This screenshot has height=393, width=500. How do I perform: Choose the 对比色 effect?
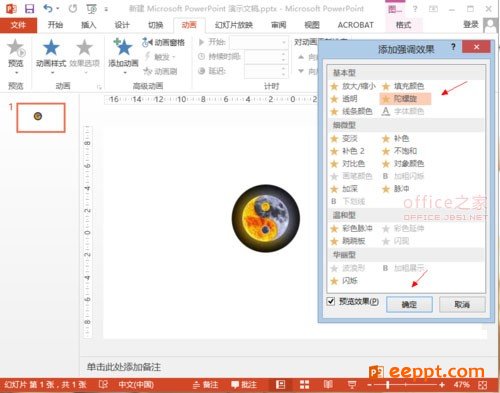tap(348, 164)
